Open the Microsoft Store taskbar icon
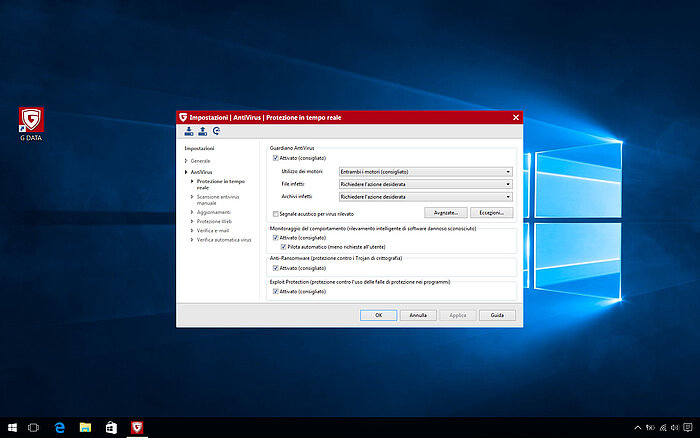The height and width of the screenshot is (438, 700). point(111,427)
